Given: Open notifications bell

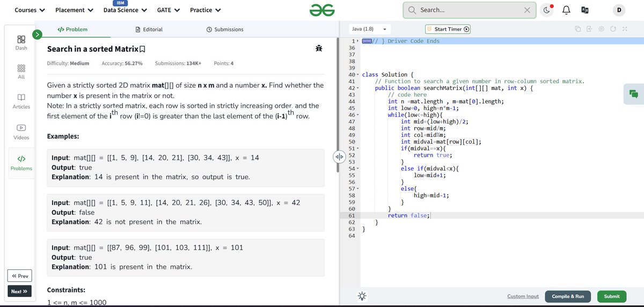Looking at the screenshot, I should (566, 10).
